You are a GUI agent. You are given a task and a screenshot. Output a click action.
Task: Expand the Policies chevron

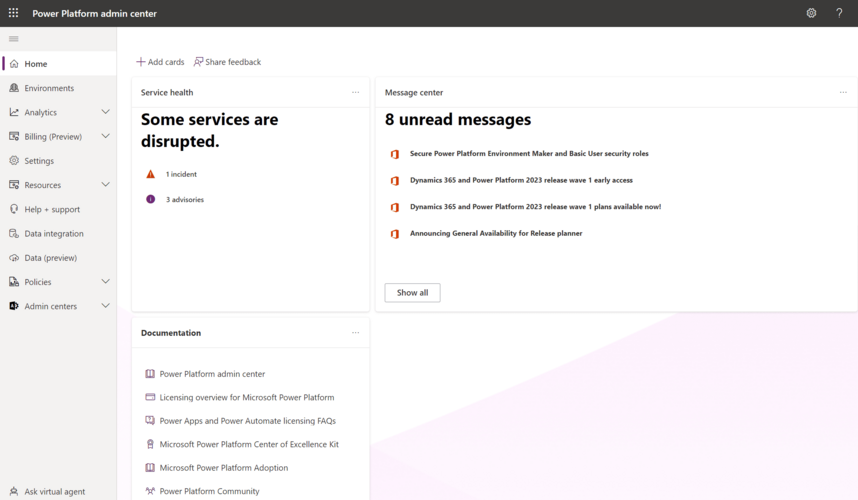106,281
